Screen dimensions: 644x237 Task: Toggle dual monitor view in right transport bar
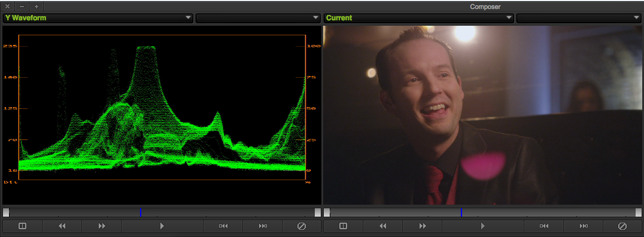coord(344,226)
